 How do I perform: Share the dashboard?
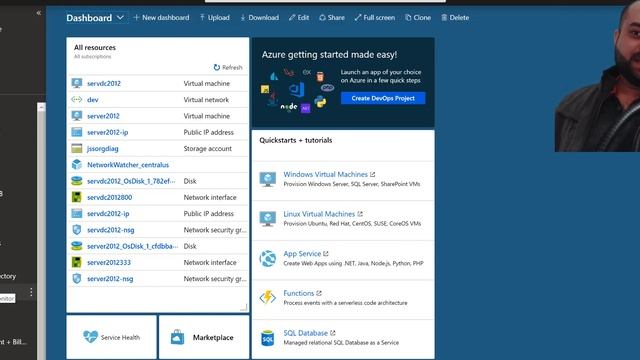332,18
